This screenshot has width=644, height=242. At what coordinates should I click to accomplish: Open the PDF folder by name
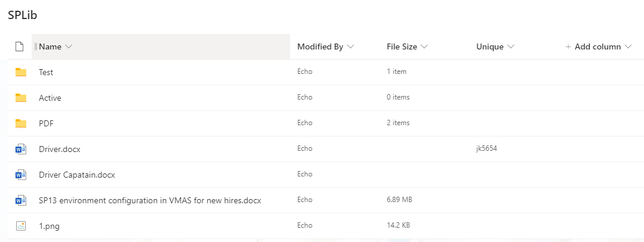pos(47,123)
